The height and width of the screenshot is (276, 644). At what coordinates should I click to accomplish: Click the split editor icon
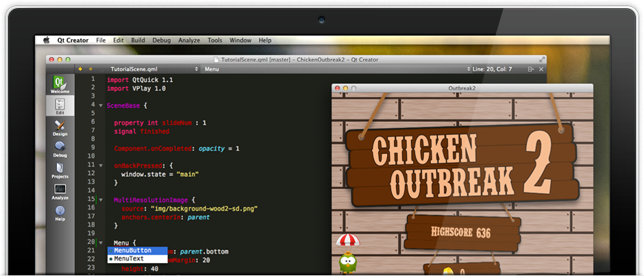click(x=531, y=69)
